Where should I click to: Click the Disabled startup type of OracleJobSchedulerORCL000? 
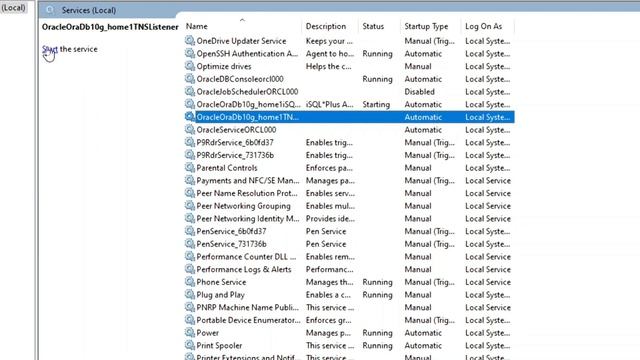pyautogui.click(x=419, y=91)
